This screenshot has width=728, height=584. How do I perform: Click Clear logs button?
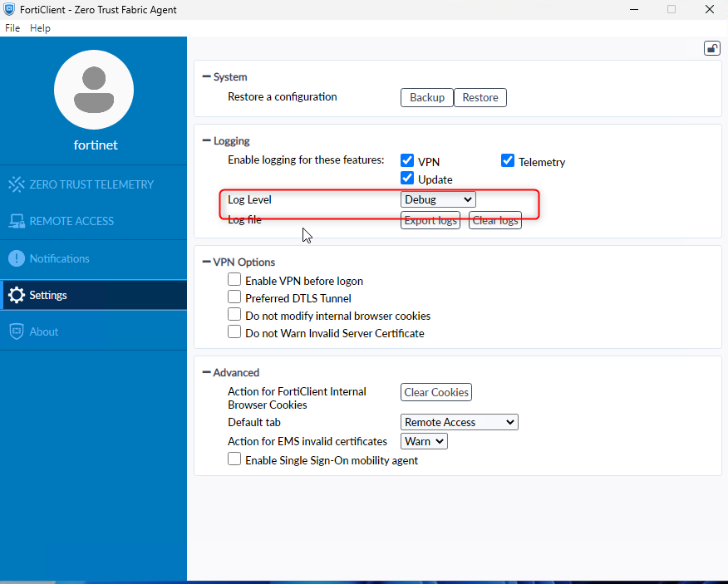495,220
